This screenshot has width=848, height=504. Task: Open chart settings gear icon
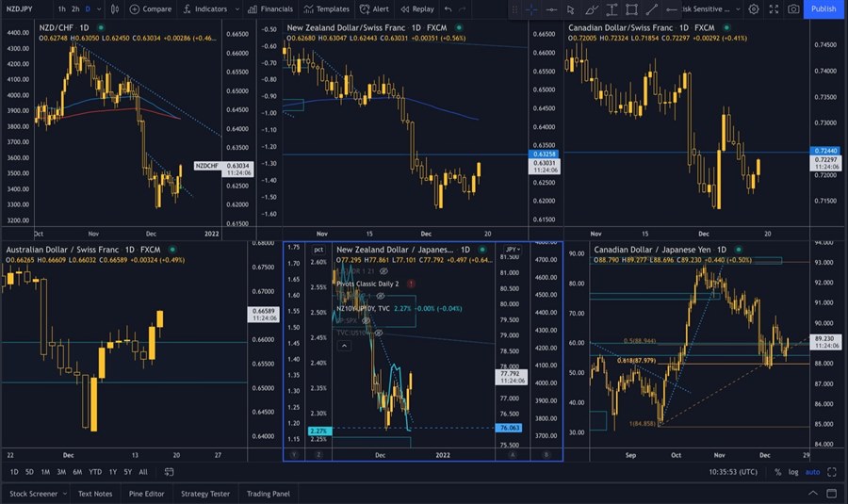pos(753,8)
